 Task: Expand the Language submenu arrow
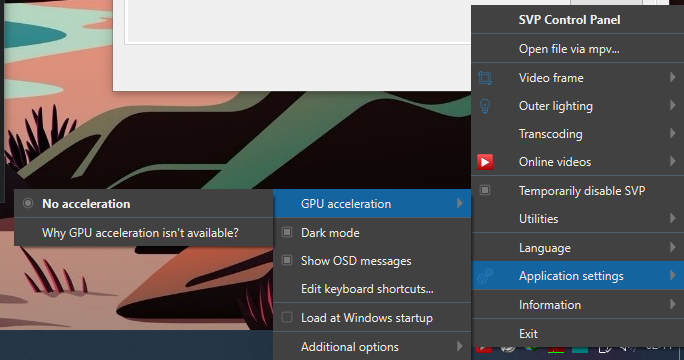[x=673, y=247]
